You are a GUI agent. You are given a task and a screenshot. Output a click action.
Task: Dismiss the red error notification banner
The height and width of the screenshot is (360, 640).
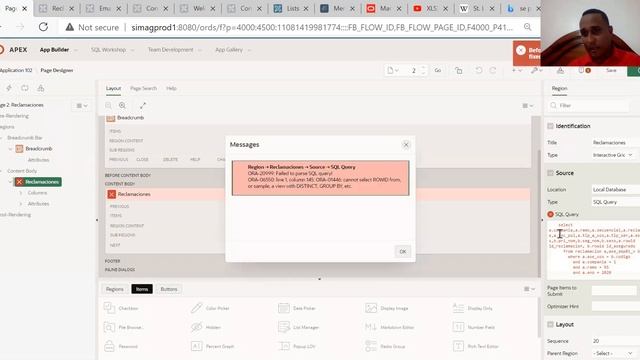tap(521, 50)
